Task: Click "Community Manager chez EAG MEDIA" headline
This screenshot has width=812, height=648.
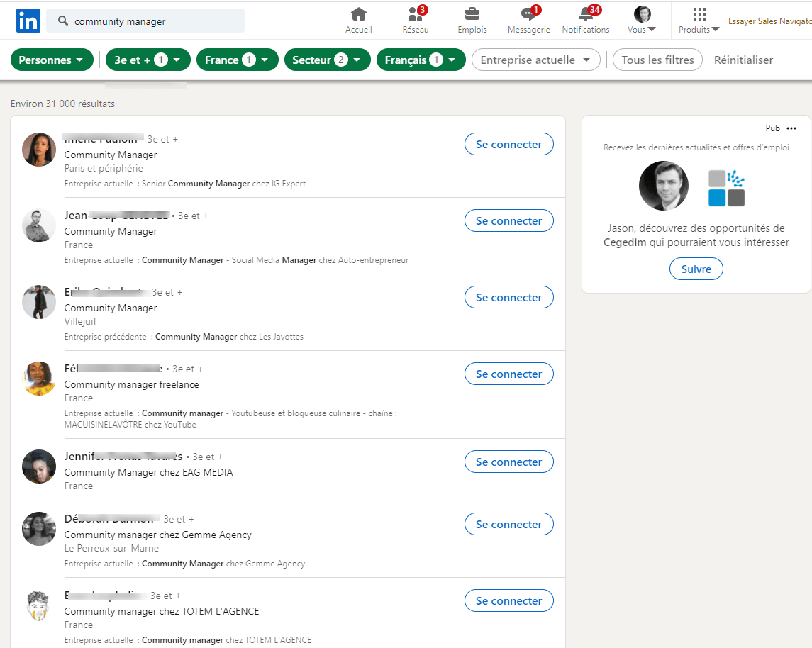Action: 149,473
